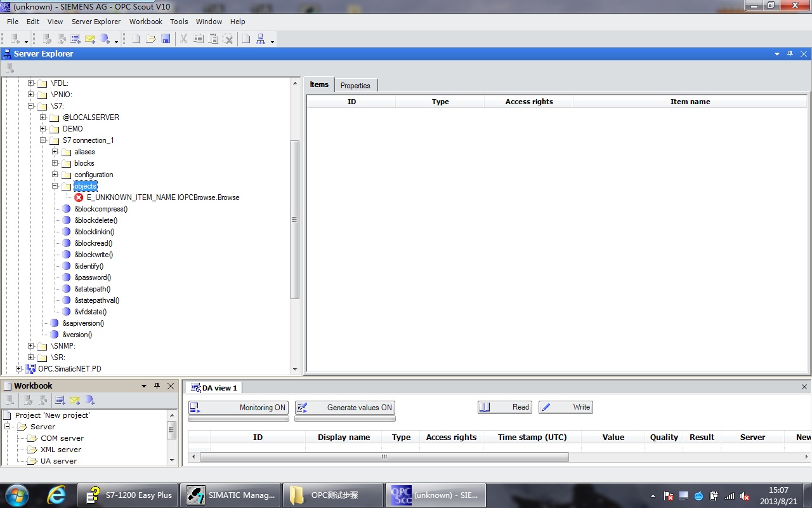Click the blue list-plus icon in main toolbar

pos(75,39)
